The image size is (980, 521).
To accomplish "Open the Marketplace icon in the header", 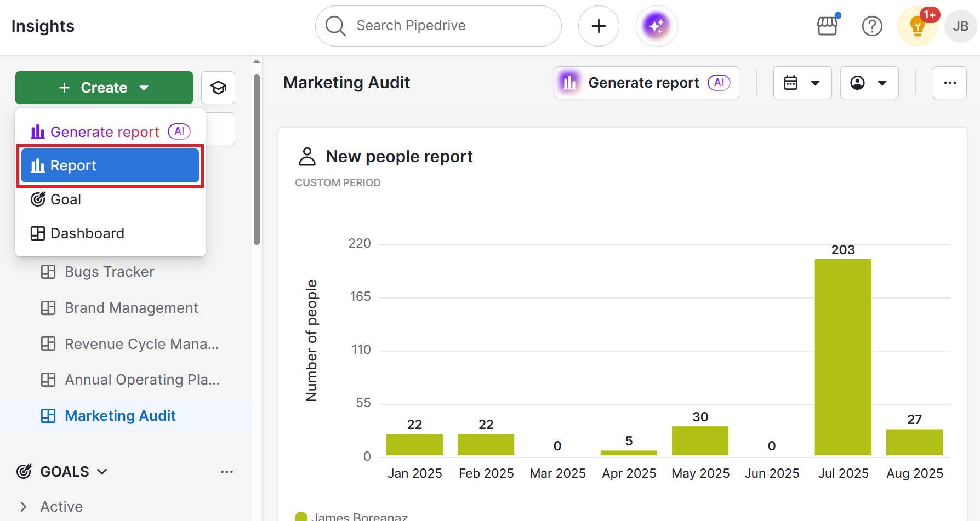I will 828,25.
